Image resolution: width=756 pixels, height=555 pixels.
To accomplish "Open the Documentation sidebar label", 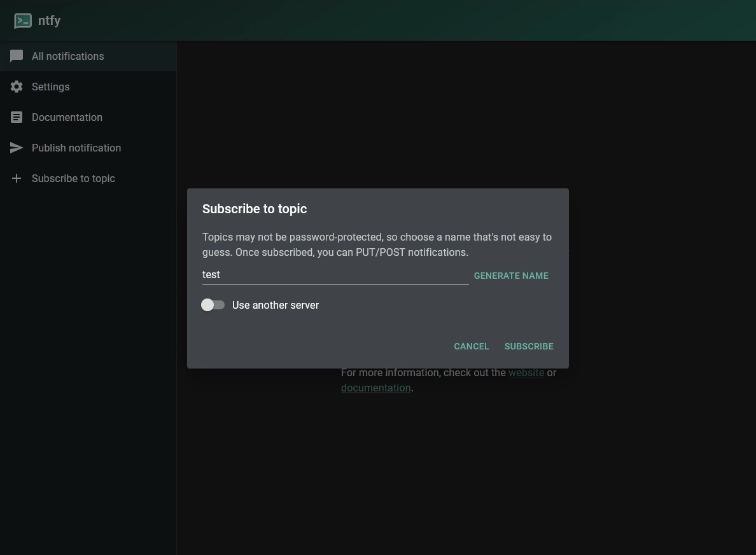I will (x=67, y=117).
